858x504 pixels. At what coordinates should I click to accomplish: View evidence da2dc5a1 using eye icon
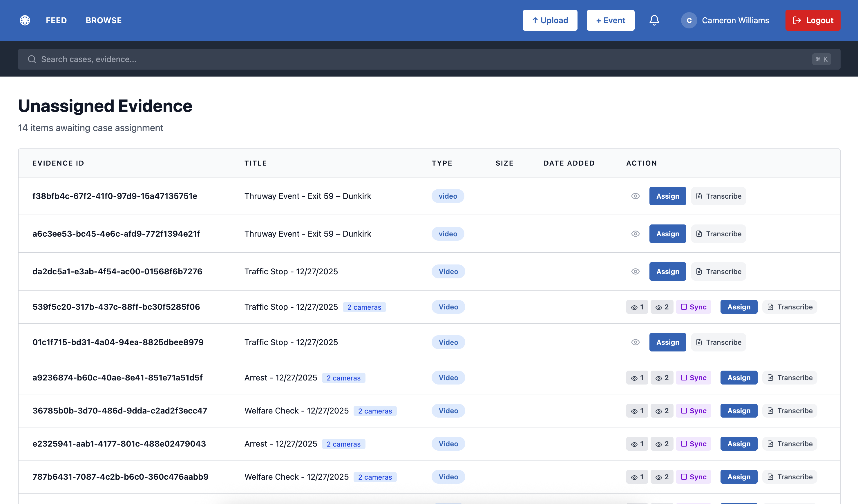coord(635,271)
